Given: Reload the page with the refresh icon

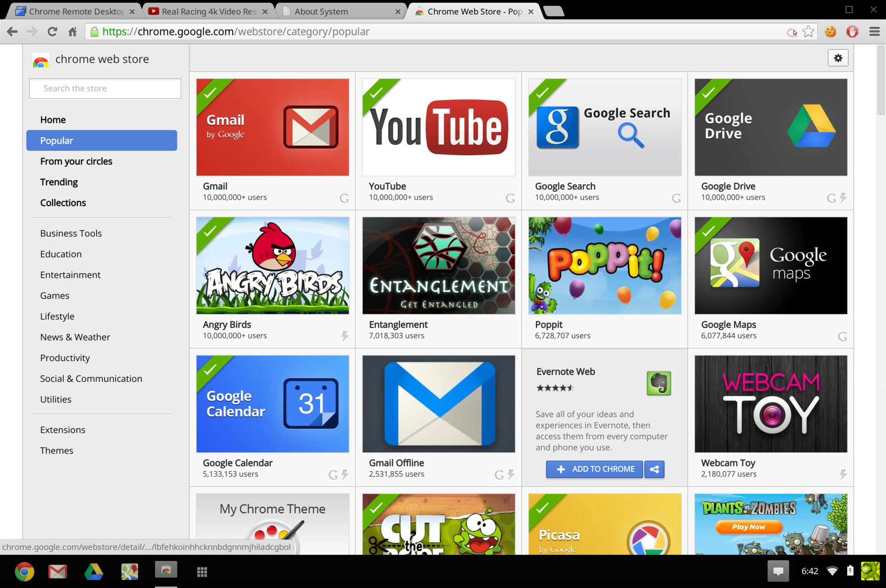Looking at the screenshot, I should [52, 32].
